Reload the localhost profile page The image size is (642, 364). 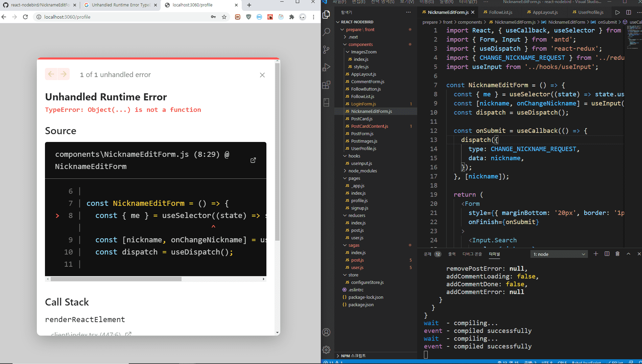25,17
